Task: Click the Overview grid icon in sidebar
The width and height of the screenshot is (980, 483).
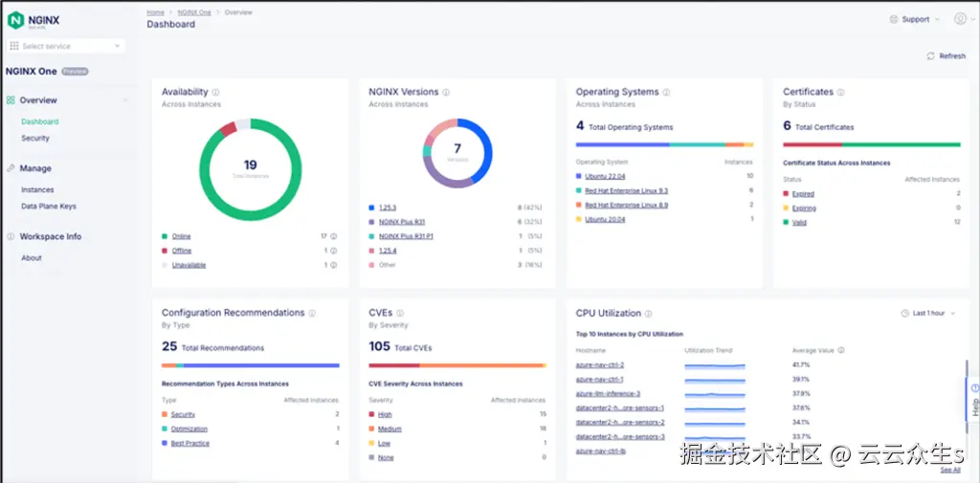Action: [11, 100]
